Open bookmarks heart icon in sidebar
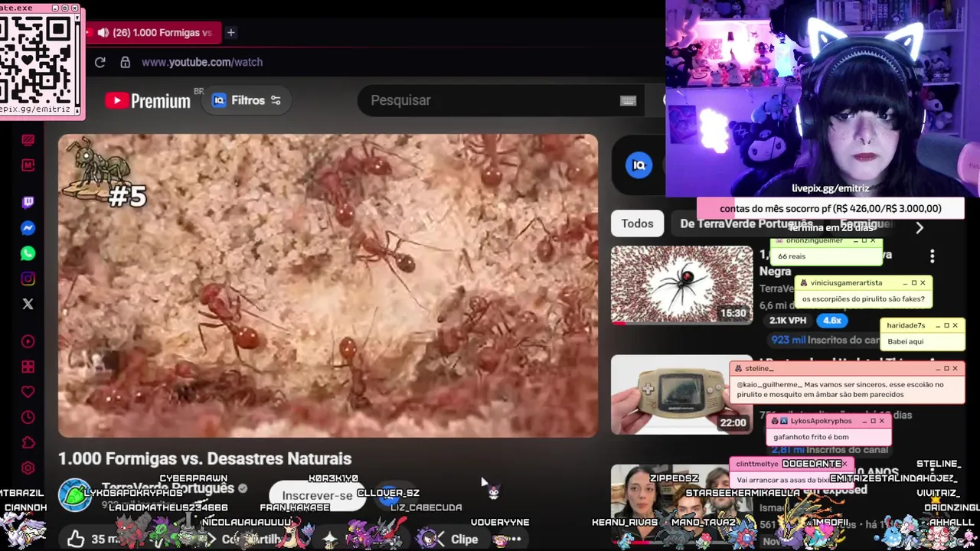The image size is (980, 551). (28, 392)
